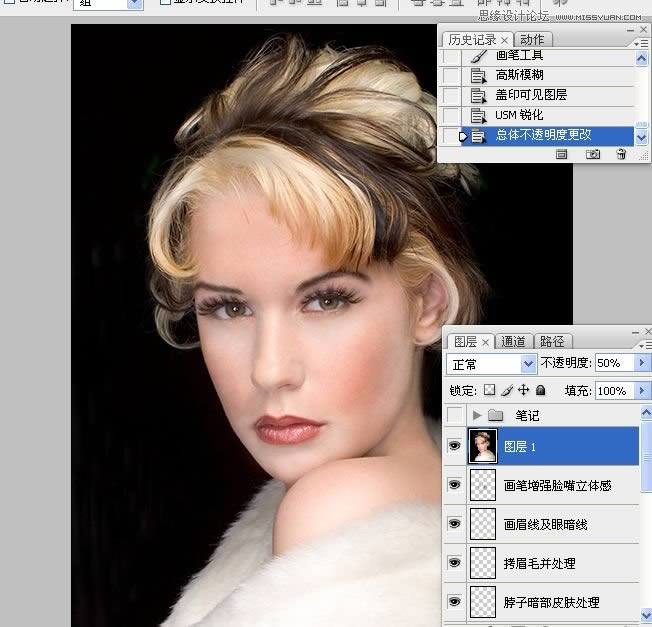The width and height of the screenshot is (652, 627).
Task: Click lock all padlock icon
Action: coord(540,390)
